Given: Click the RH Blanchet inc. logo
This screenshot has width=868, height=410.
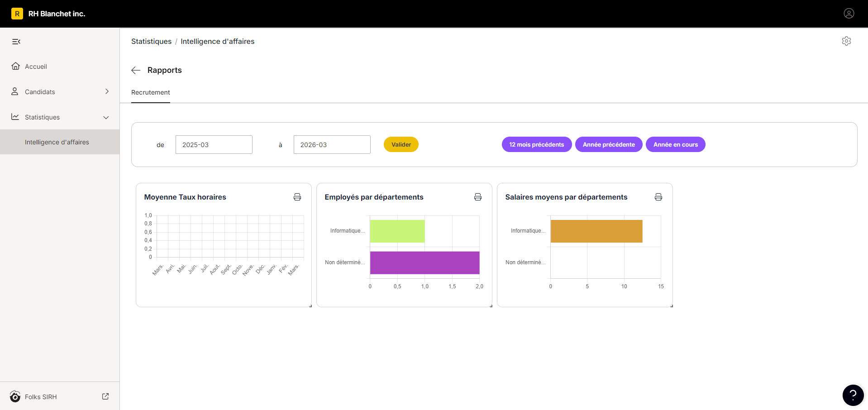Looking at the screenshot, I should click(x=17, y=14).
